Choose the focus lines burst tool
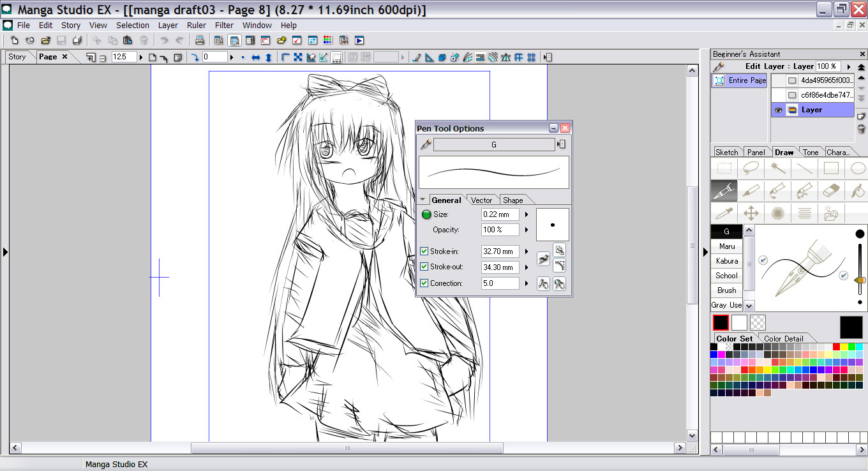868x471 pixels. click(777, 213)
